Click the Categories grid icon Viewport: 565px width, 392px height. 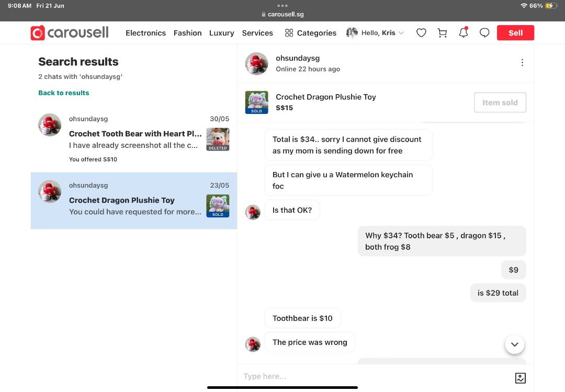pyautogui.click(x=289, y=33)
